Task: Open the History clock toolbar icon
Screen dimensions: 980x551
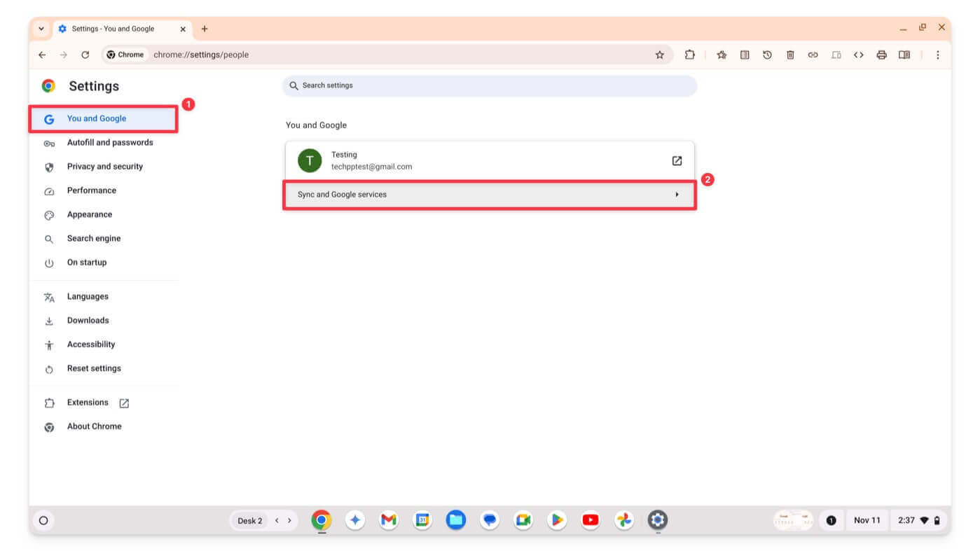Action: (767, 55)
